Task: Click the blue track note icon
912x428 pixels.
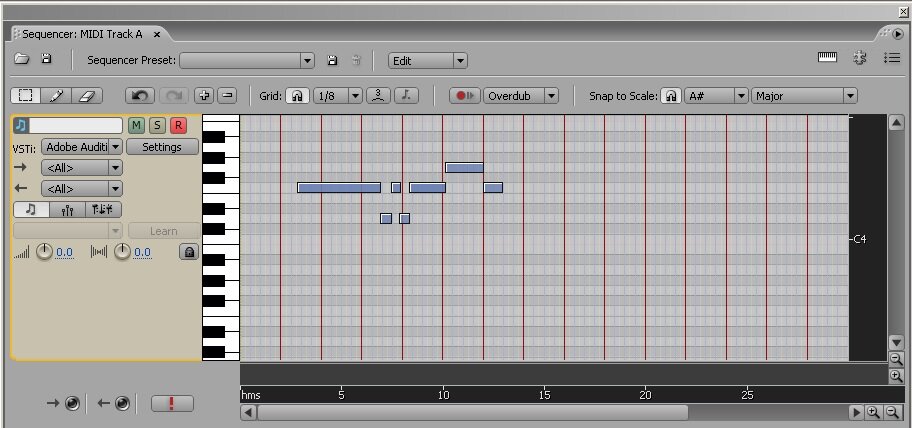Action: (20, 125)
